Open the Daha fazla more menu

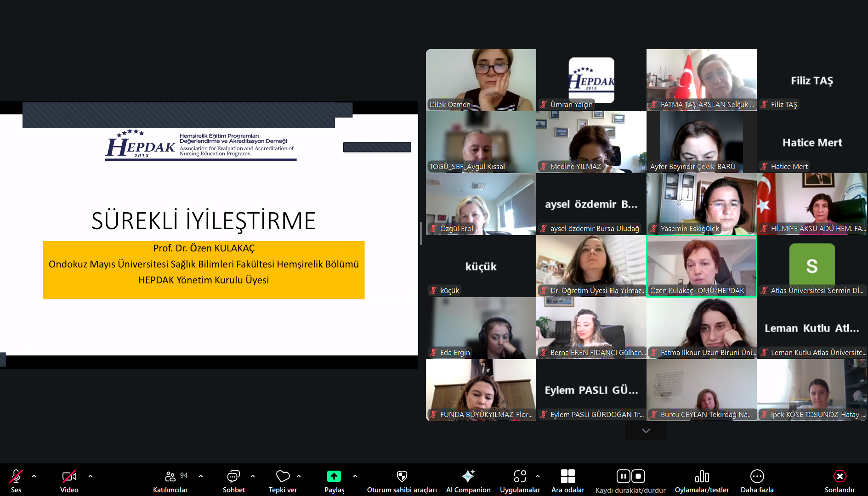pos(757,480)
